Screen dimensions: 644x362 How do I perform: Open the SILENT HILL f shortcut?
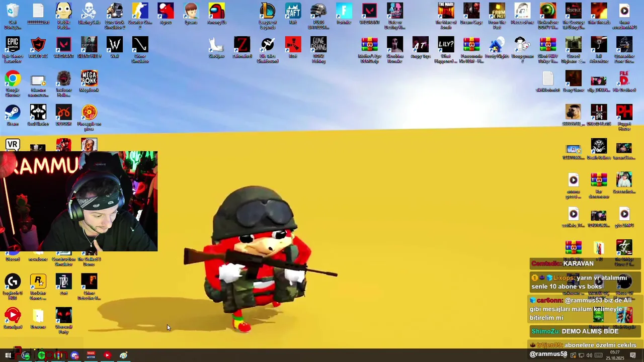point(89,48)
